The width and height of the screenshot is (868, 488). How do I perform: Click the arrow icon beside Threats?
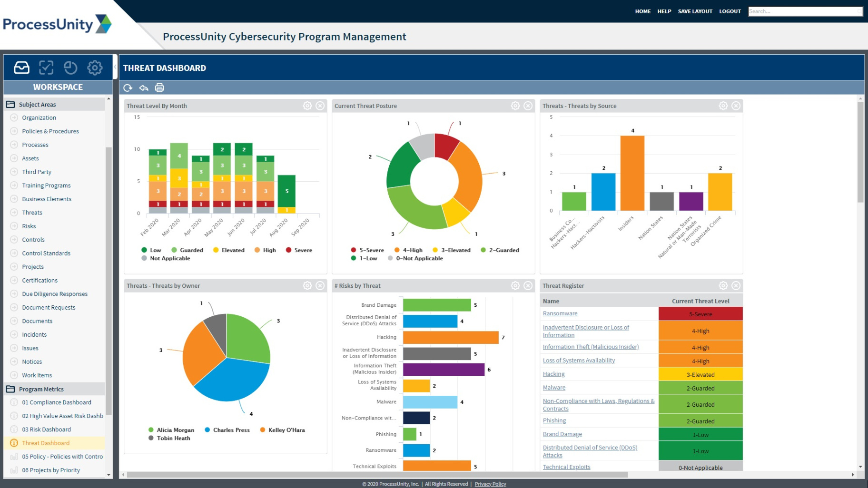14,212
